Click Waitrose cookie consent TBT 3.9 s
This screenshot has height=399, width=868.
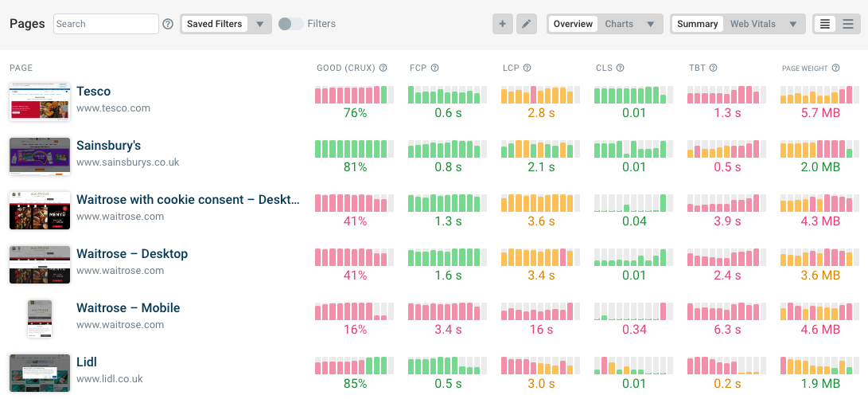tap(727, 221)
